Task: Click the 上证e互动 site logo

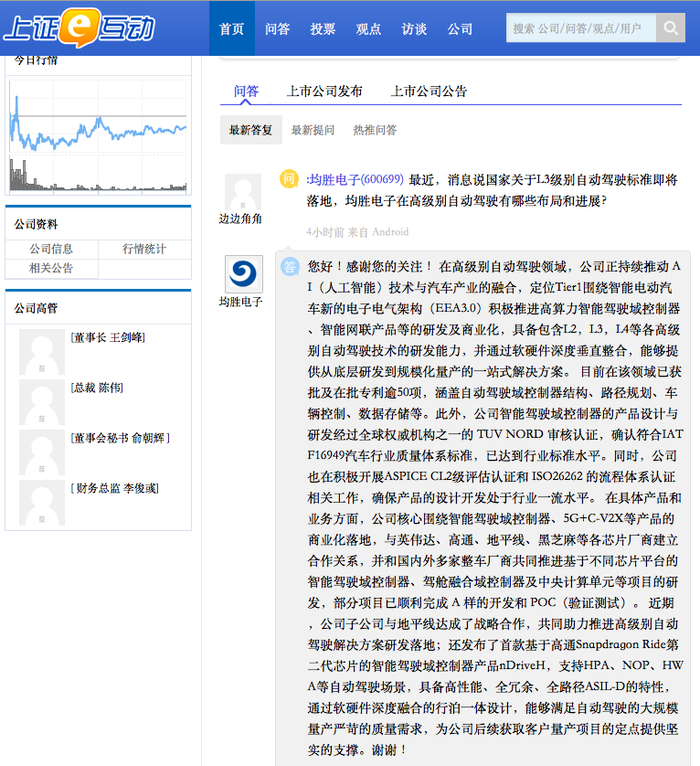Action: click(79, 28)
